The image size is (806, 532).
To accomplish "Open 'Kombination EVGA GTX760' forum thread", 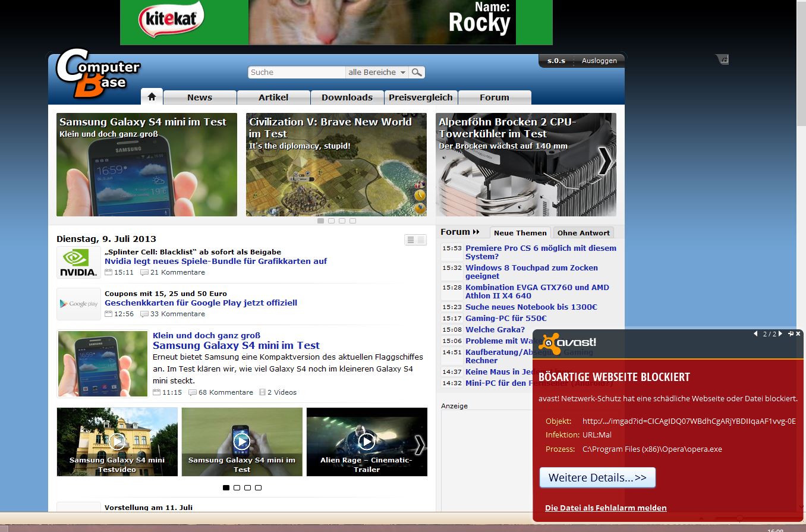I will point(537,291).
